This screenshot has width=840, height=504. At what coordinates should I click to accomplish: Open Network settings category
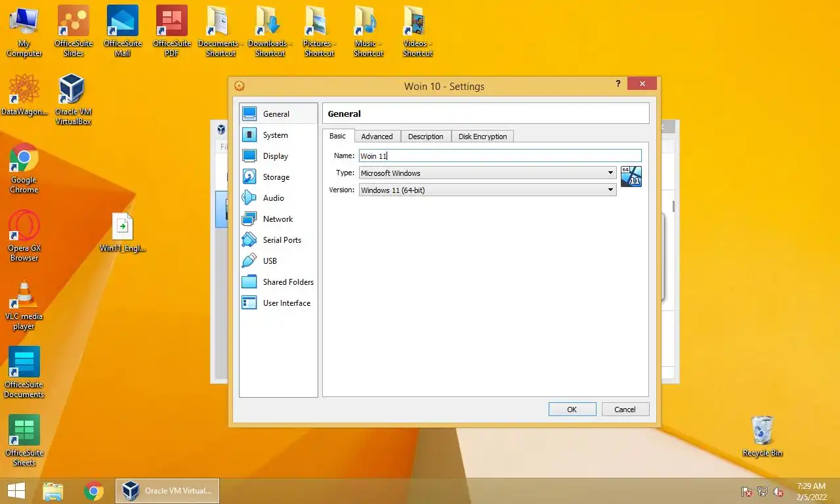pyautogui.click(x=278, y=219)
